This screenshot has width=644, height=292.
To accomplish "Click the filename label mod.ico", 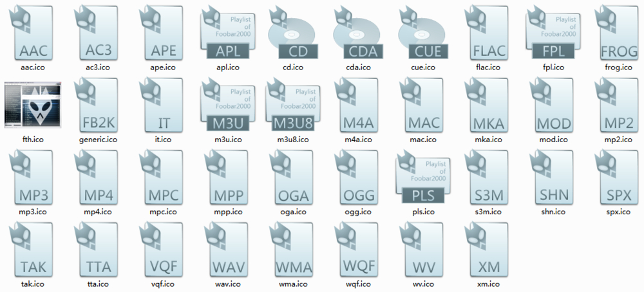I will point(554,140).
